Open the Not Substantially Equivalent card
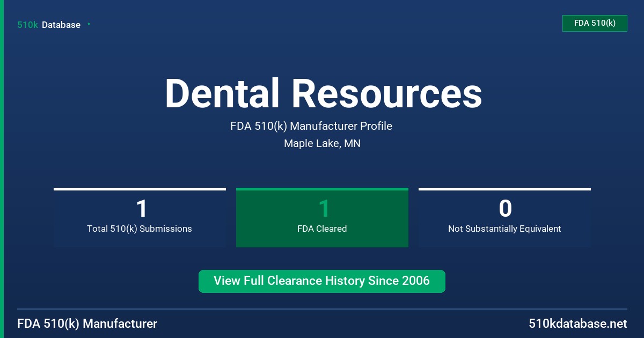644x338 pixels. [504, 217]
